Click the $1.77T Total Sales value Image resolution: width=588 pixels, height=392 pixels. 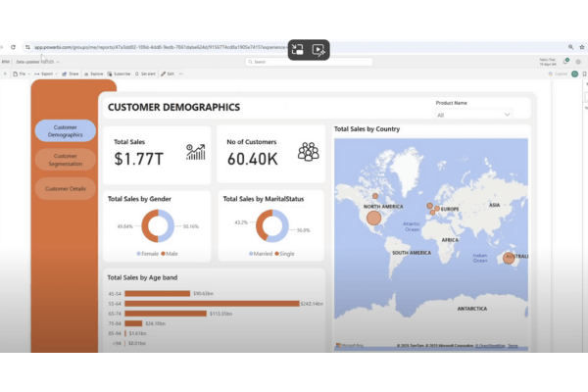point(139,159)
